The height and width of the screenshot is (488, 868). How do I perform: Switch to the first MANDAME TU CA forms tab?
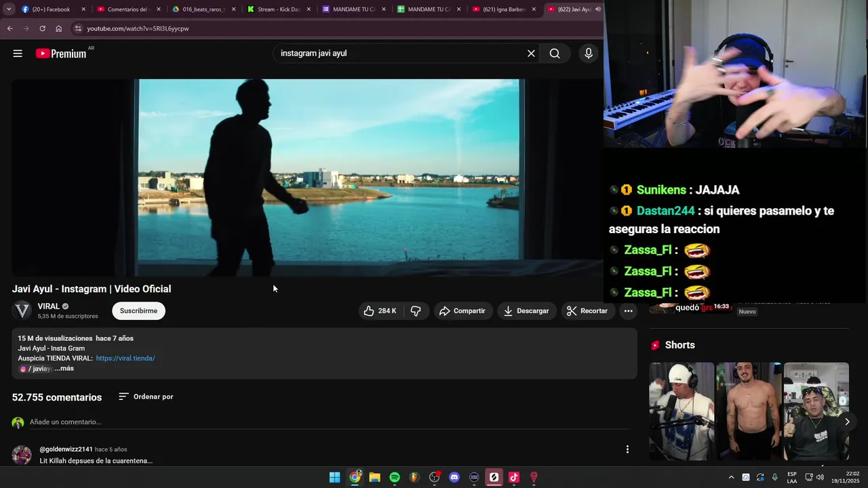coord(353,9)
